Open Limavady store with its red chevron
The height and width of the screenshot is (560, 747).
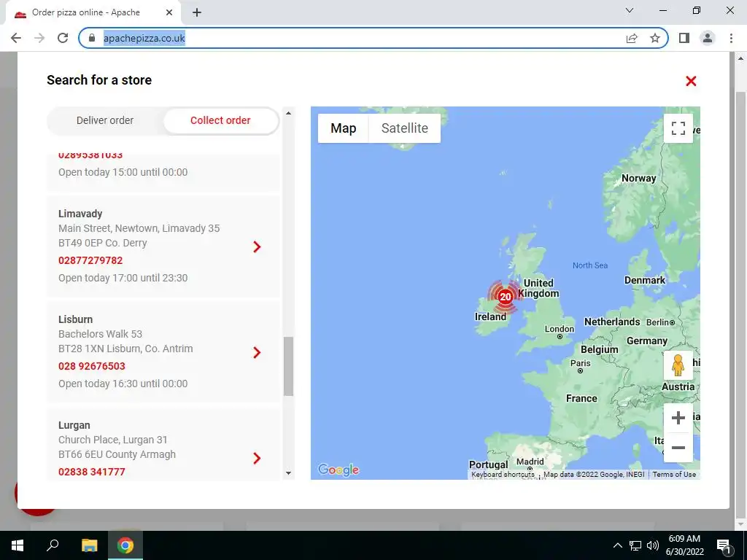[257, 246]
